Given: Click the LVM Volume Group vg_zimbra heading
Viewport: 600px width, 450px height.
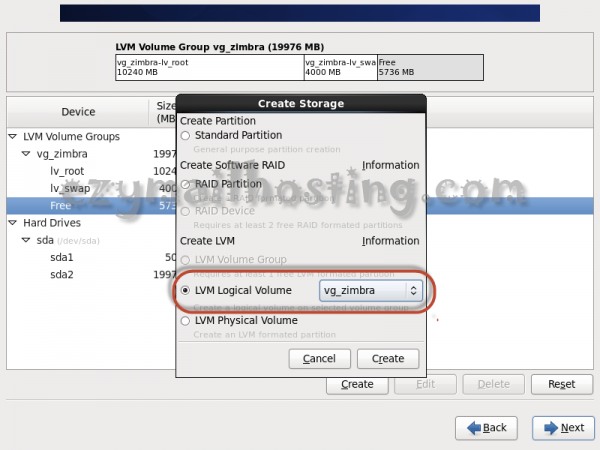Looking at the screenshot, I should tap(220, 47).
